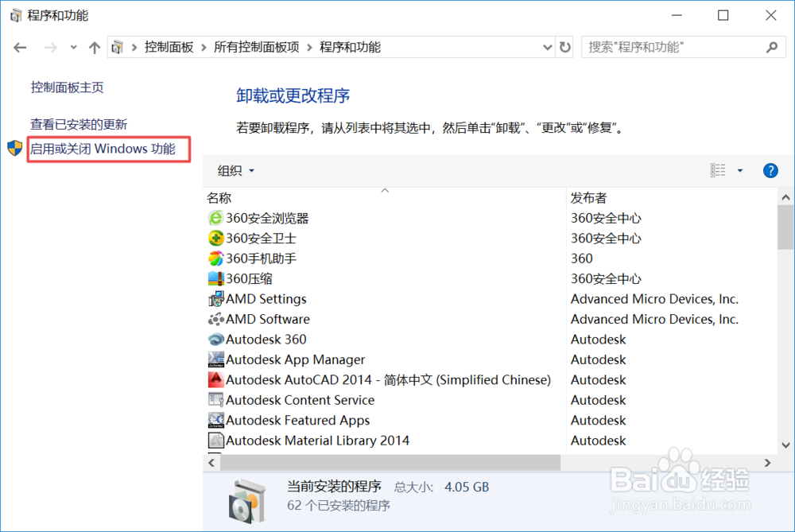Click the up arrow to parent folder
Image resolution: width=795 pixels, height=532 pixels.
click(95, 48)
